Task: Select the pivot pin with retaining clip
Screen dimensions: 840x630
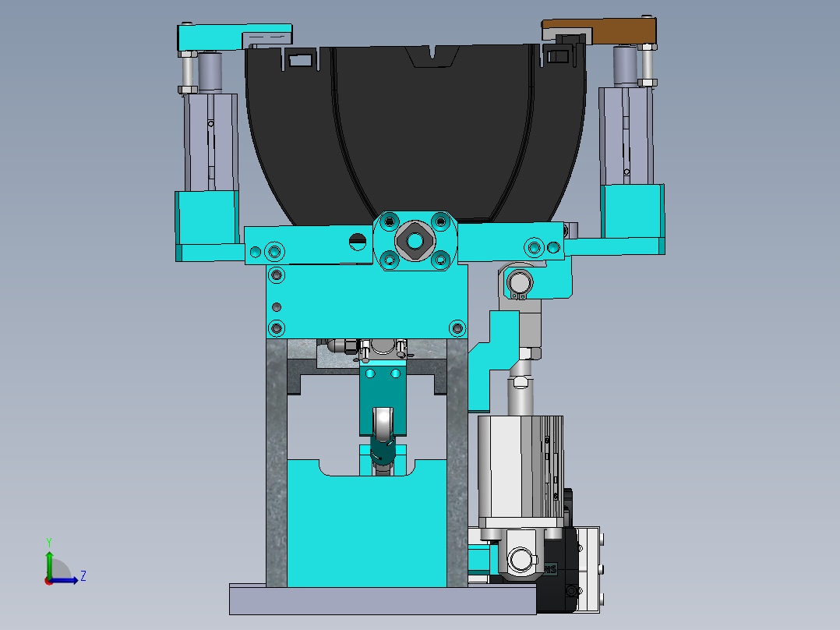Action: click(519, 282)
